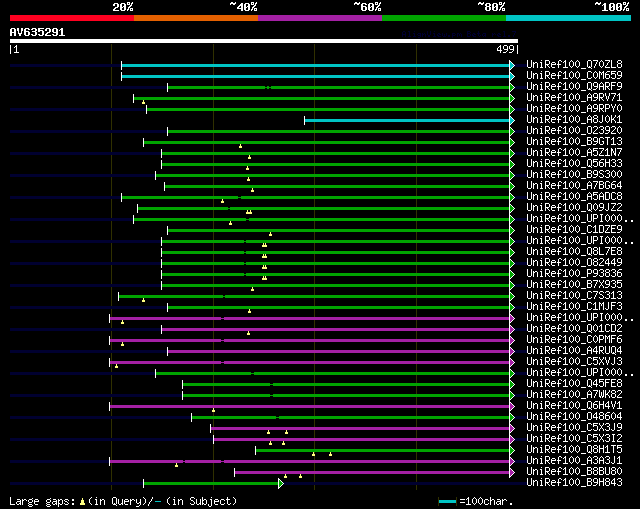This screenshot has width=640, height=509.
Task: Select the UniRef100_Q8L7E8 subject label
Action: 574,251
